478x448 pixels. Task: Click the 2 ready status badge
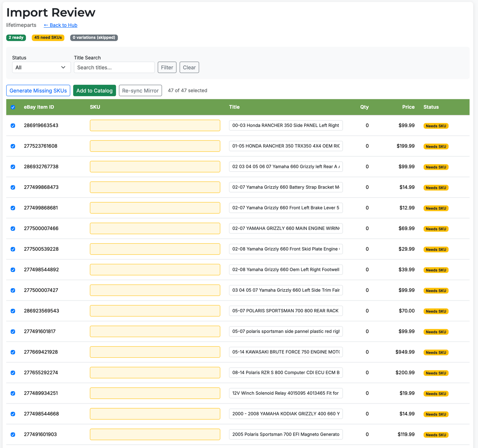pos(16,38)
